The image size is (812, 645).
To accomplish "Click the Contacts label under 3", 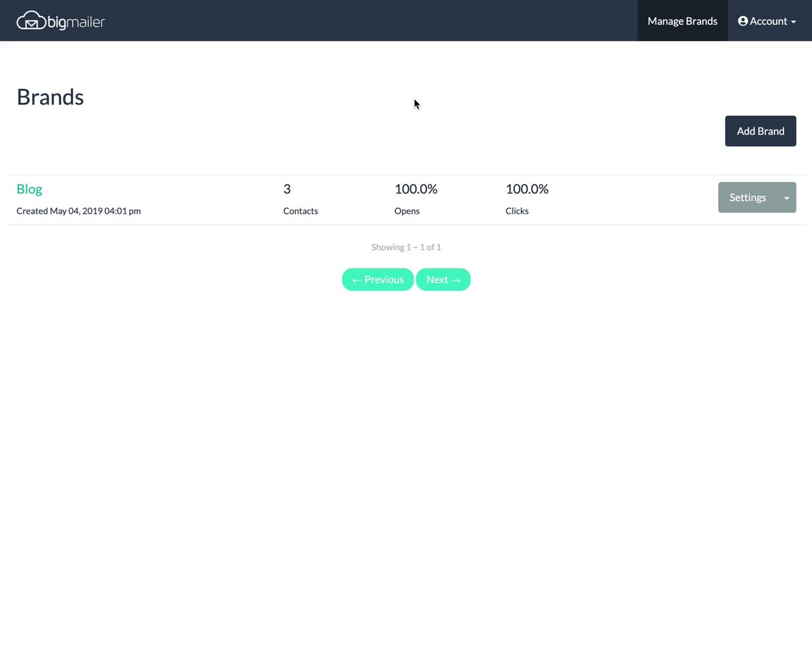I will tap(301, 211).
